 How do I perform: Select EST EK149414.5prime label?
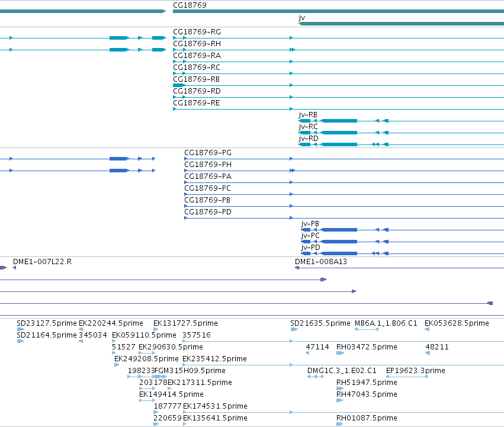click(x=171, y=395)
